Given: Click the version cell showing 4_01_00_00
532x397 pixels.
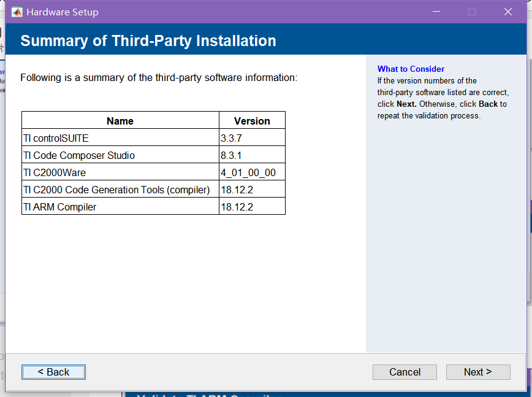Looking at the screenshot, I should click(x=252, y=172).
